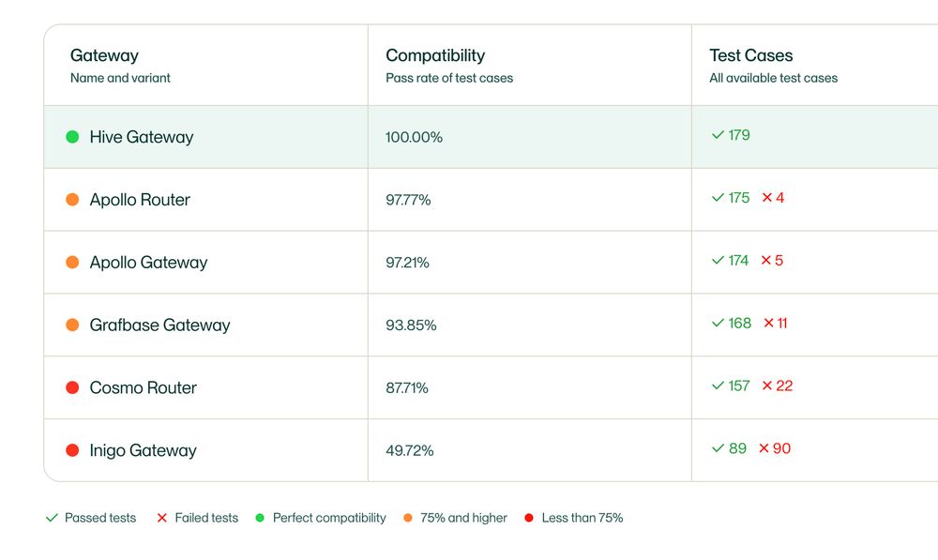Click the red X next to 22
Viewport: 938px width, 560px height.
[767, 386]
